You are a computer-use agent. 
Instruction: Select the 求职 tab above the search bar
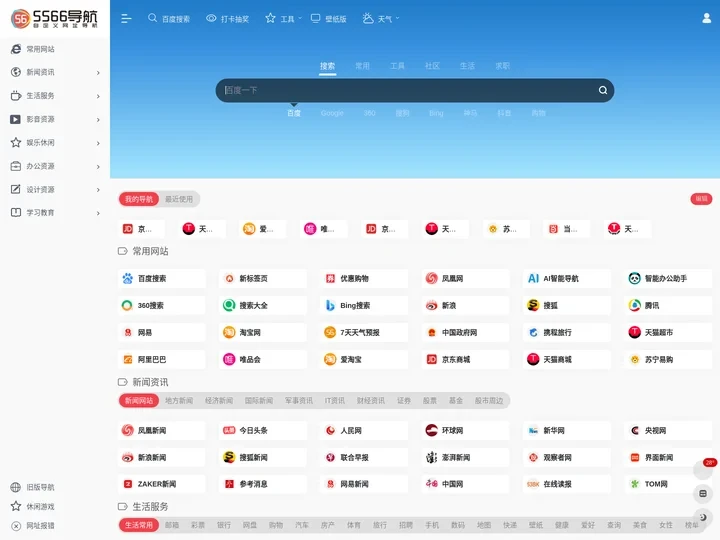[502, 66]
